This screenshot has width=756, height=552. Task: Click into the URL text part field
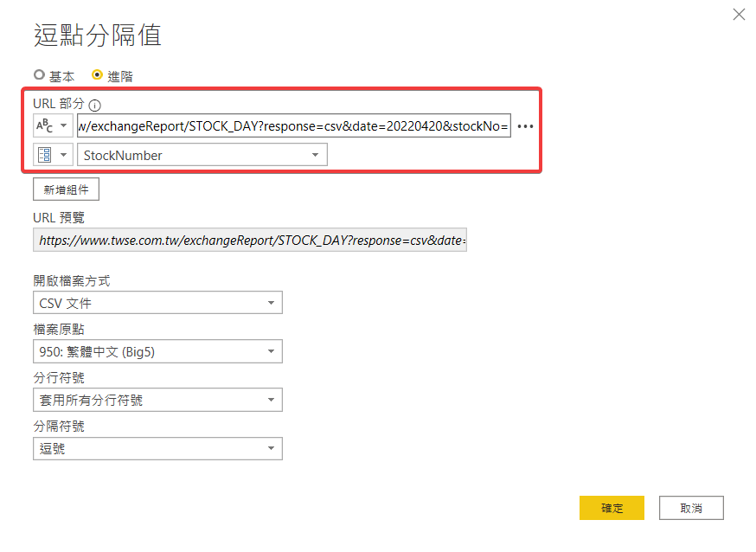coord(294,126)
